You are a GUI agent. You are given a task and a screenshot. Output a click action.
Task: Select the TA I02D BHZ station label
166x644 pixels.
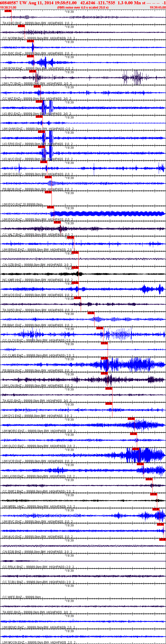[x=37, y=401]
